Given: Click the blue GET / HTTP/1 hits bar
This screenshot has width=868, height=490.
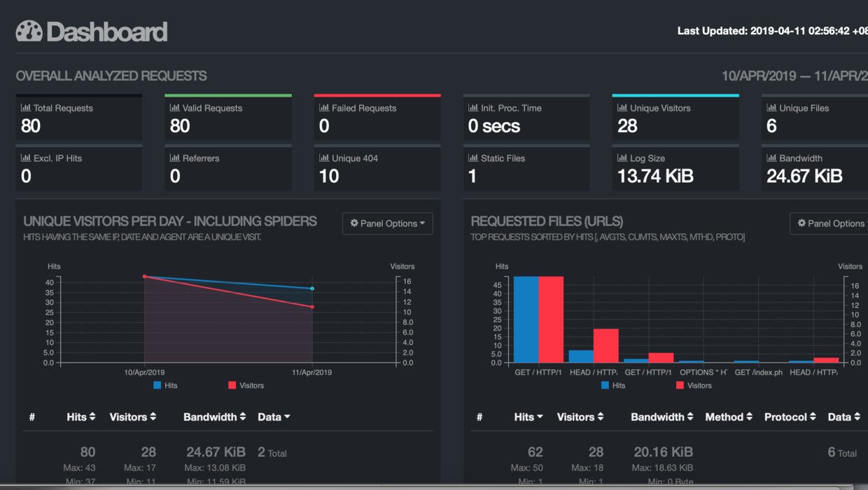Looking at the screenshot, I should (526, 319).
